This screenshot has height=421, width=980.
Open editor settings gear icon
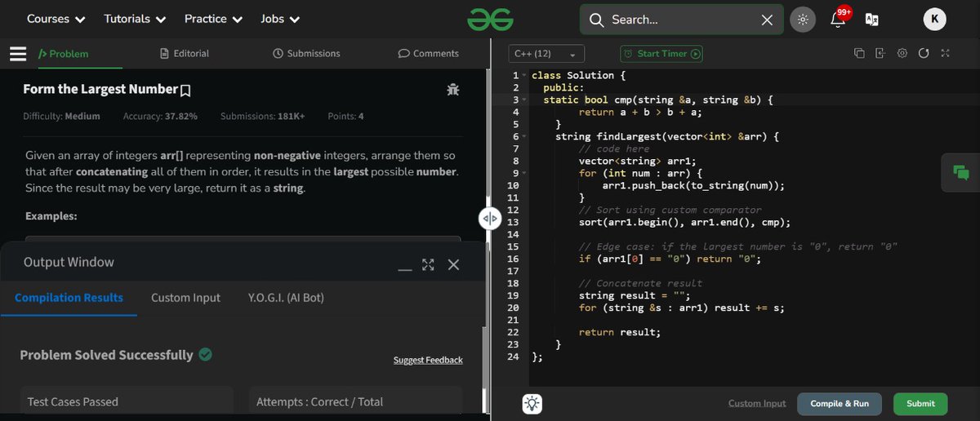902,54
